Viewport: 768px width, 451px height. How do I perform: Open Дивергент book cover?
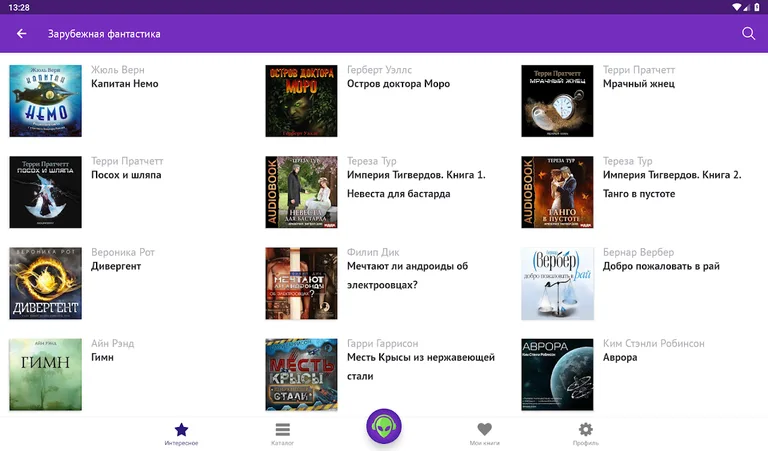46,283
